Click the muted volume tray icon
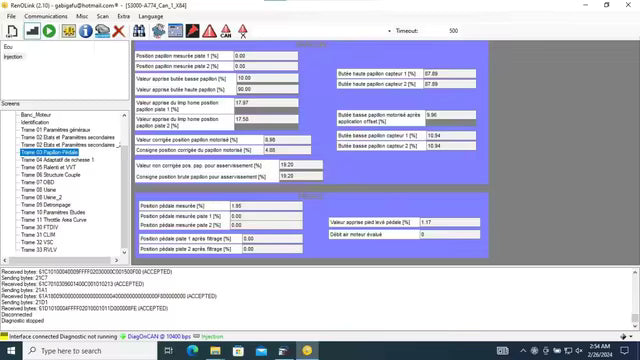Screen dimensions: 640x360 [579, 351]
